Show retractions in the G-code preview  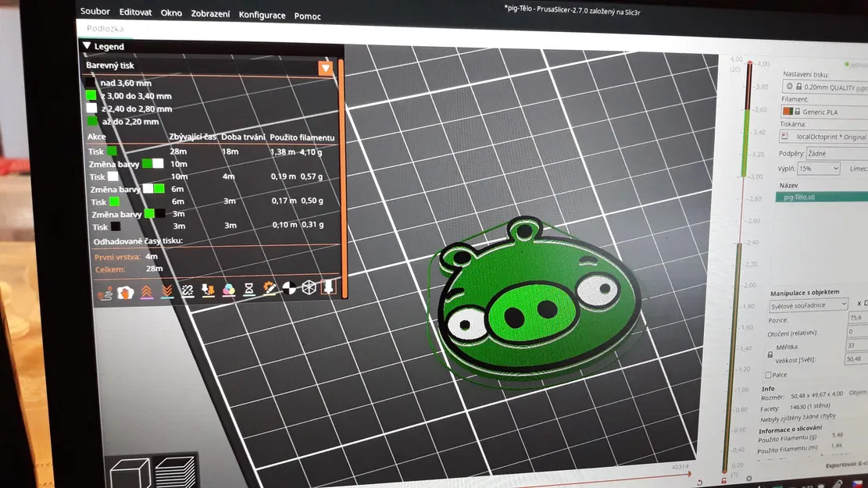(147, 289)
